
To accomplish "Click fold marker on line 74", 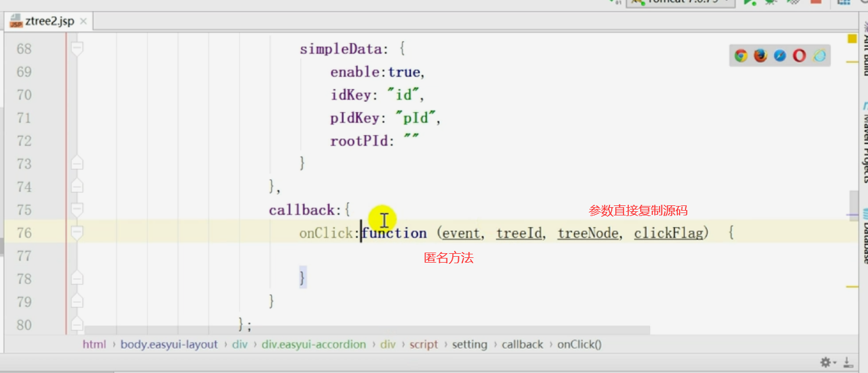I will [x=77, y=186].
